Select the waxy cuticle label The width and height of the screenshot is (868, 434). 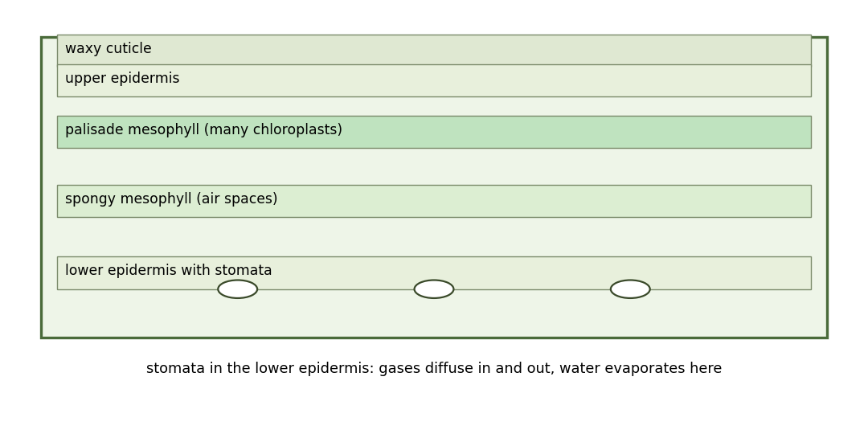(108, 49)
